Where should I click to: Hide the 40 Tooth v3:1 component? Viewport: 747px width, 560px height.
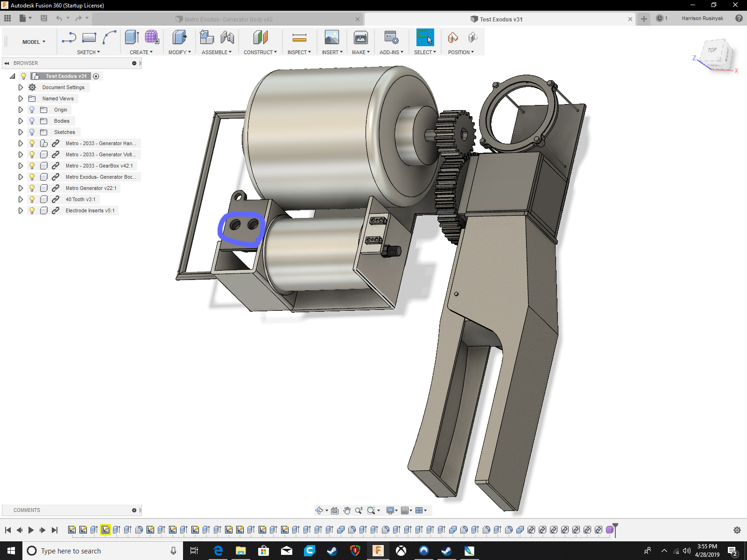pyautogui.click(x=32, y=199)
